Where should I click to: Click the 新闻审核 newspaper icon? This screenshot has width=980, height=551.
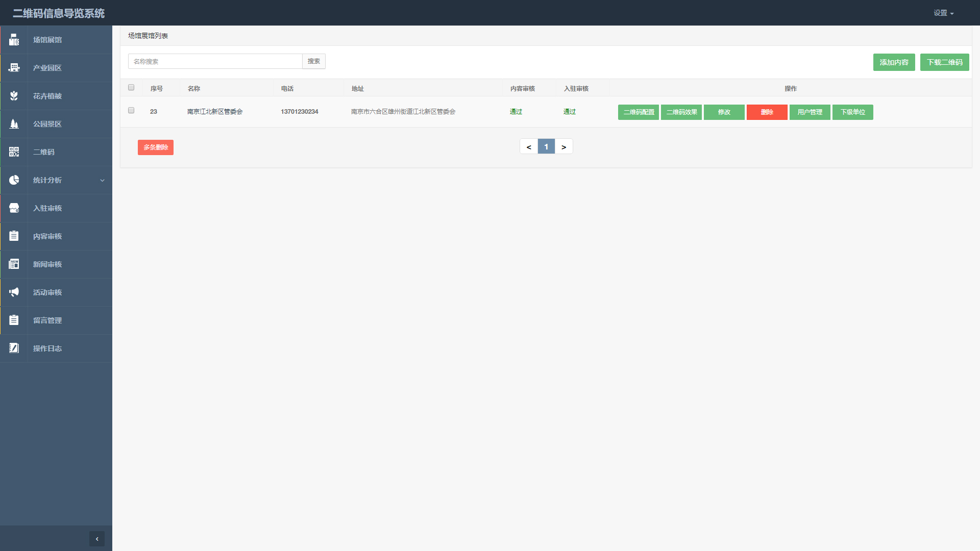pos(14,264)
